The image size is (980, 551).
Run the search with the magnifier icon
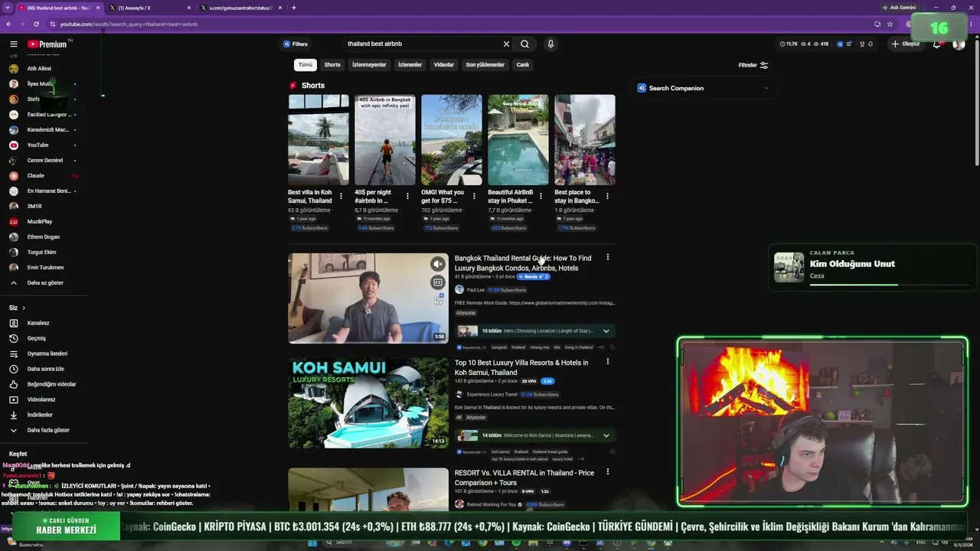524,44
